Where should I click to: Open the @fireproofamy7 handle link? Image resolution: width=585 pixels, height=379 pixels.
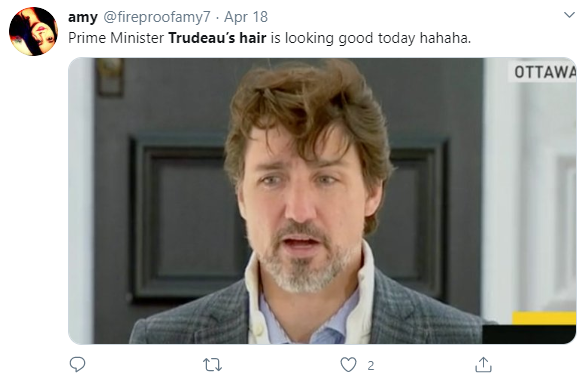[x=157, y=17]
